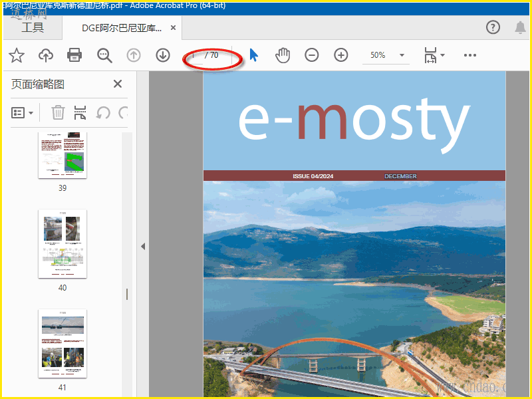The width and height of the screenshot is (532, 399).
Task: Activate the hand pan tool
Action: [x=283, y=55]
